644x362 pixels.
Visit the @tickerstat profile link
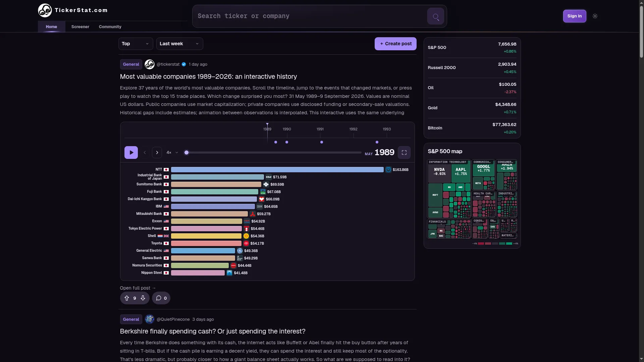168,64
